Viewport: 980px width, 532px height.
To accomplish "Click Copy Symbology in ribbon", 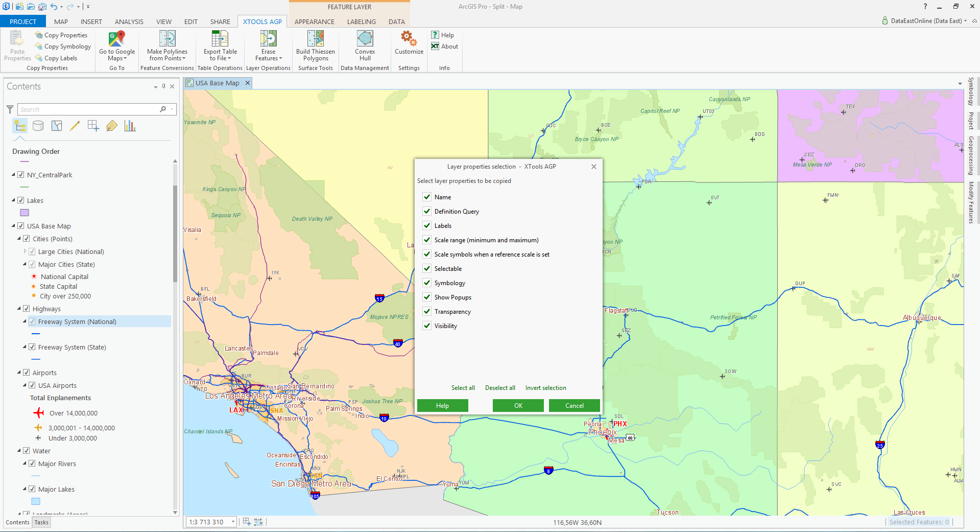I will pos(63,47).
